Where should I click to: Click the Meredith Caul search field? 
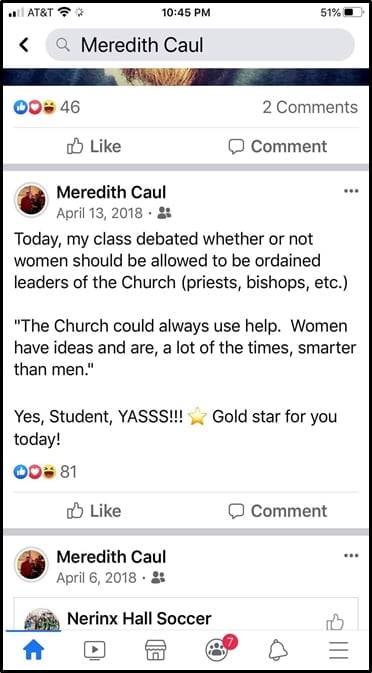click(x=200, y=45)
